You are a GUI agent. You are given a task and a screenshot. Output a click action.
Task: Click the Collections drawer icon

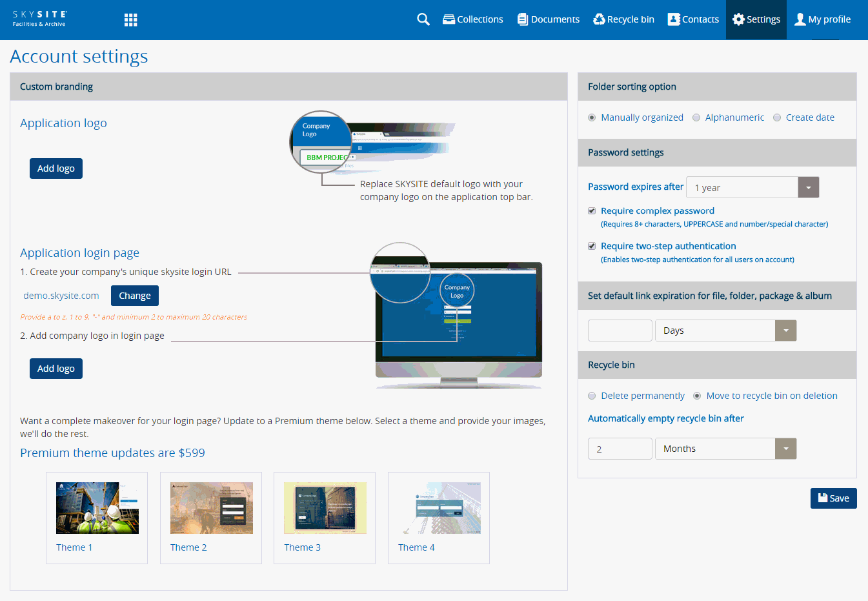(x=449, y=19)
